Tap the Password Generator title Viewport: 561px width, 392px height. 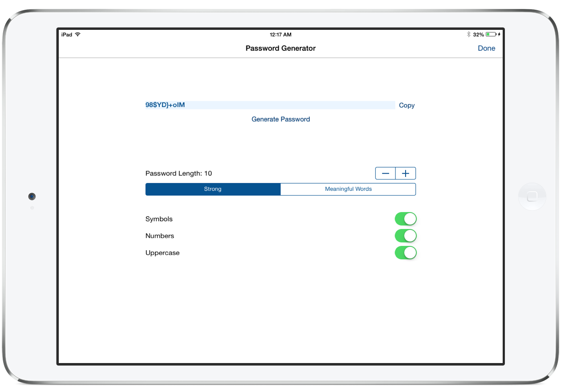coord(280,48)
